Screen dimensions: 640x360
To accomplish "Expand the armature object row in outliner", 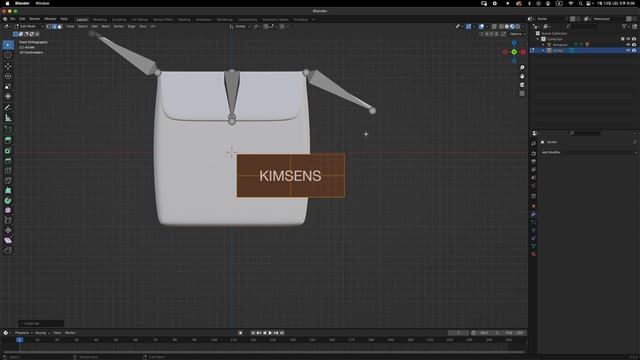I will [x=543, y=45].
